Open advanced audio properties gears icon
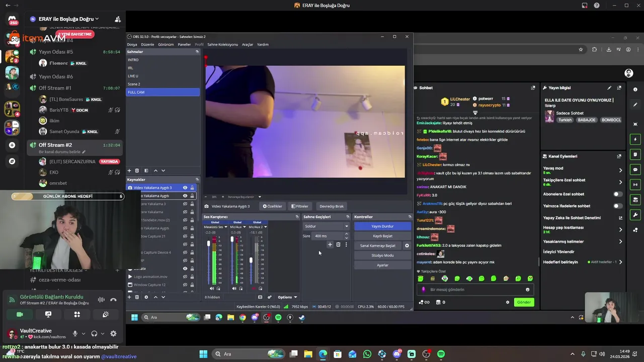Screen dimensions: 644x362 tap(269, 297)
